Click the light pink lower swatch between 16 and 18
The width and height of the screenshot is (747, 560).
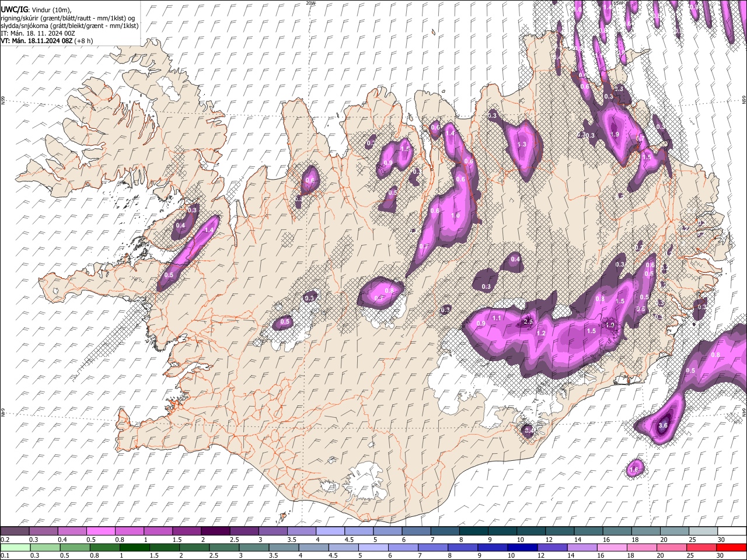pyautogui.click(x=612, y=547)
